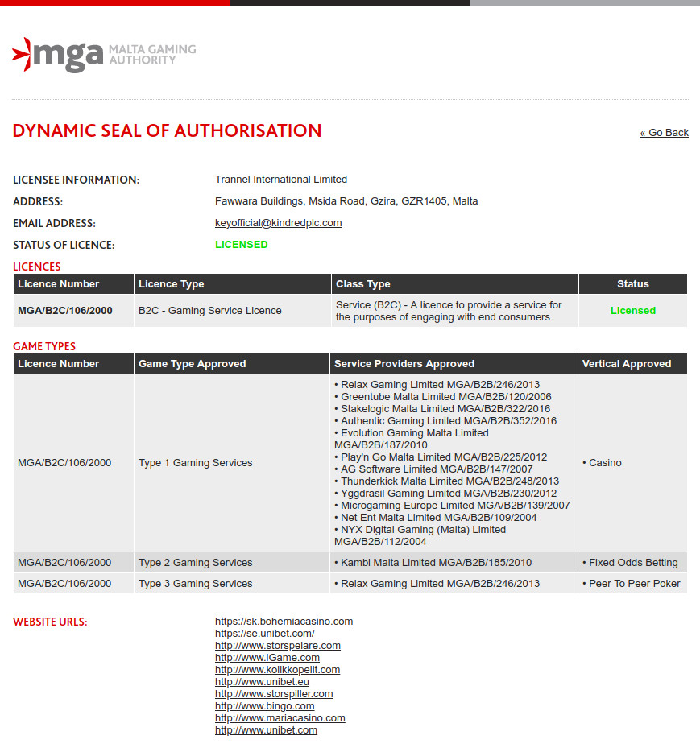Click Play'n Go Malta Limited entry
Image resolution: width=700 pixels, height=748 pixels.
click(441, 457)
